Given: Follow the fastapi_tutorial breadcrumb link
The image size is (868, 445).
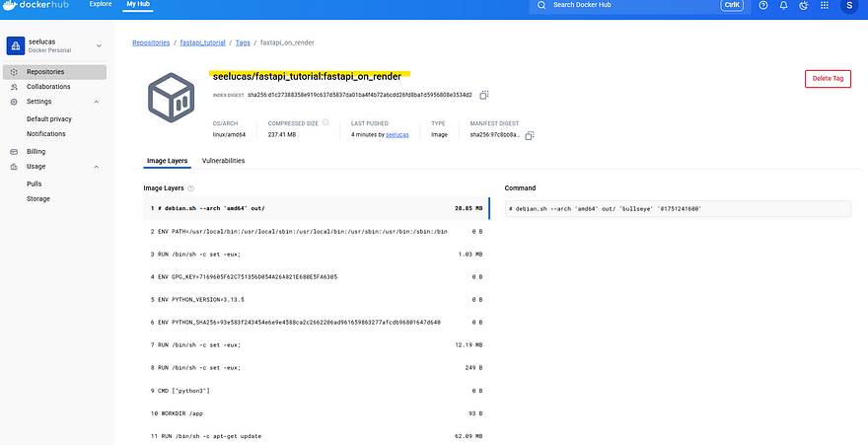Looking at the screenshot, I should 200,43.
